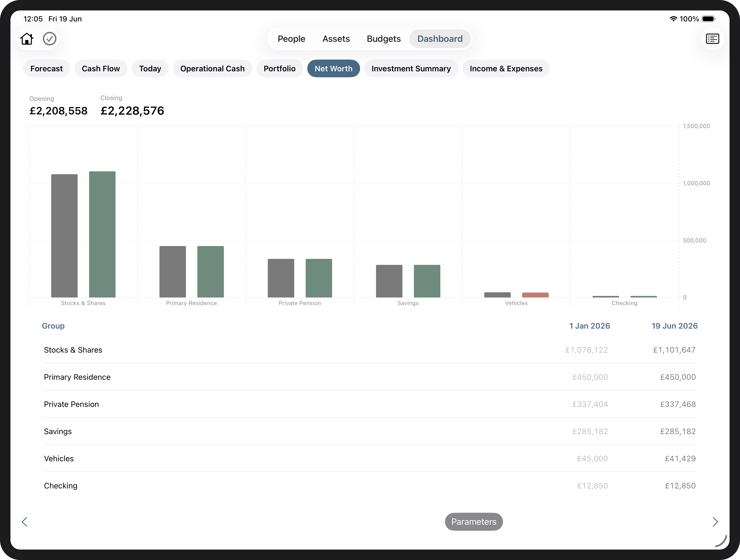Tap the gray Stocks & Shares opening bar
The width and height of the screenshot is (740, 560).
point(64,236)
